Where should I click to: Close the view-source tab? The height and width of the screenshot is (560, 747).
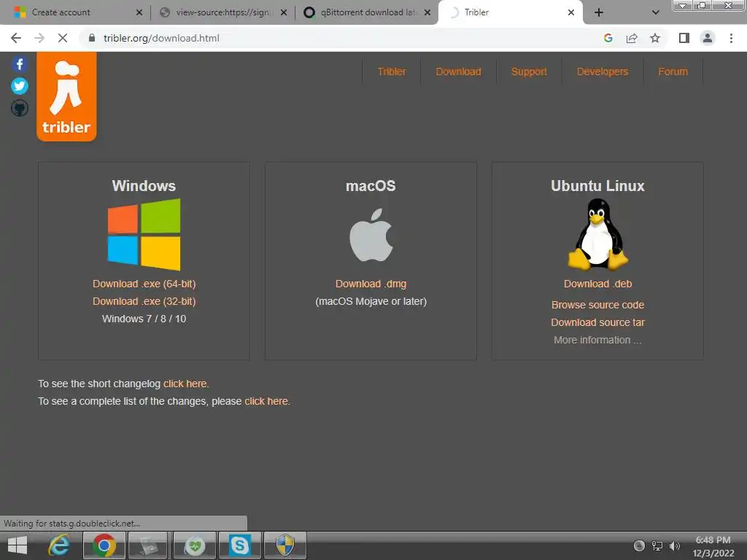point(284,12)
